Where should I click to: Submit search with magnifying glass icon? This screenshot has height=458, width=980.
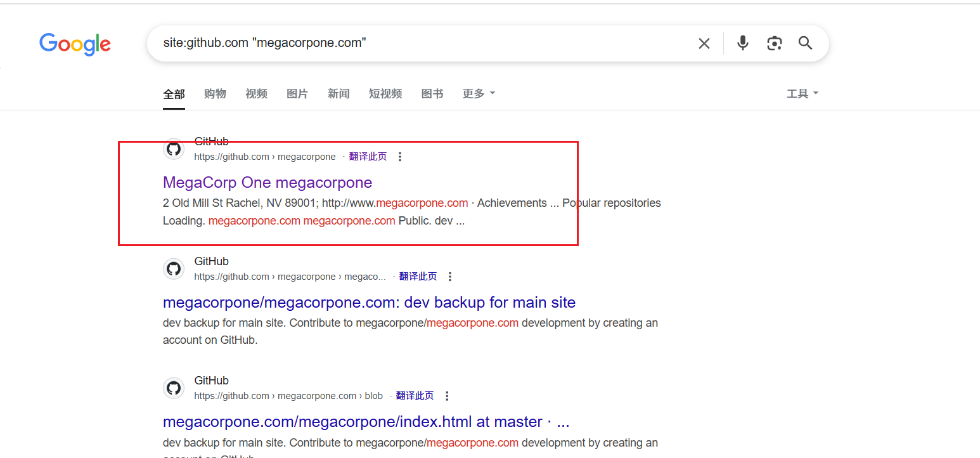pos(805,43)
